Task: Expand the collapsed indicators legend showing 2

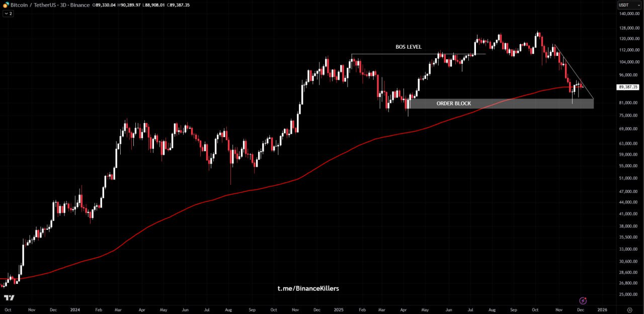Action: click(x=8, y=14)
